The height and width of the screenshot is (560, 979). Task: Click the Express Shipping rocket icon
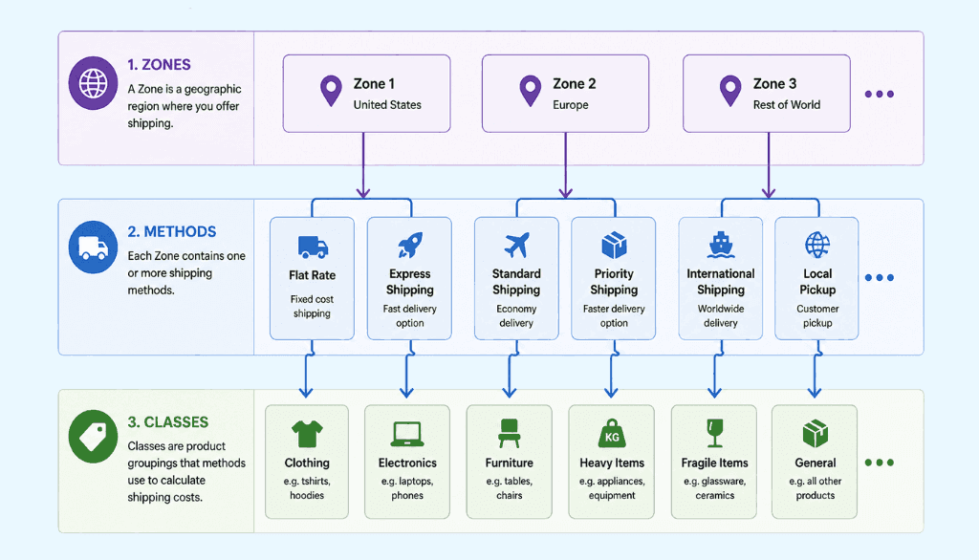[410, 245]
